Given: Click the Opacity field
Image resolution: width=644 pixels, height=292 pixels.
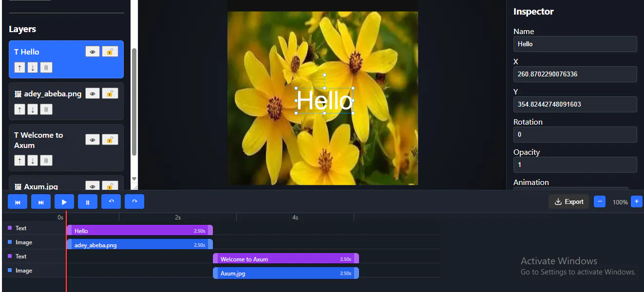Looking at the screenshot, I should [575, 164].
